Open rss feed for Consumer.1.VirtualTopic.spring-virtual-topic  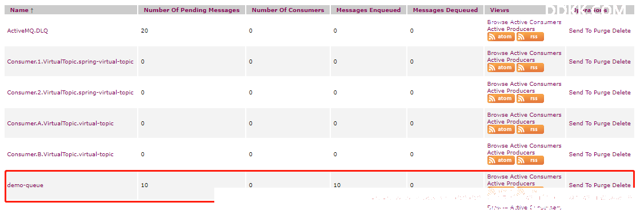(x=530, y=68)
